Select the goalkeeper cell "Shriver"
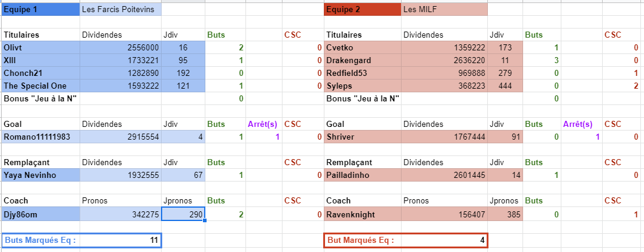Screen dimensions: 644x252 tap(363, 137)
